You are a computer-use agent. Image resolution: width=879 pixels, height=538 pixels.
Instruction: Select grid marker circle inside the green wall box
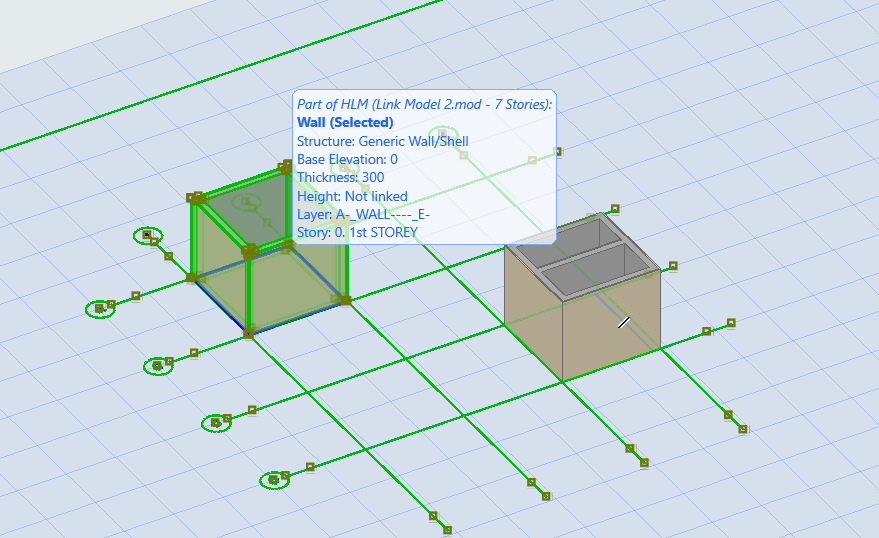click(x=248, y=203)
